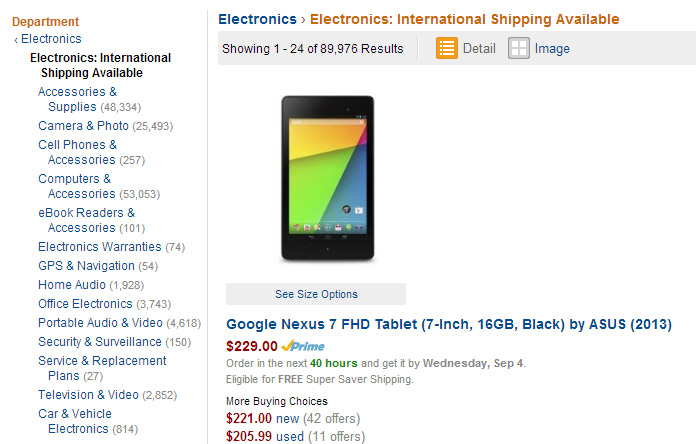Choose Computers & Accessories category
Viewport: 696px width, 444px height.
pos(76,186)
